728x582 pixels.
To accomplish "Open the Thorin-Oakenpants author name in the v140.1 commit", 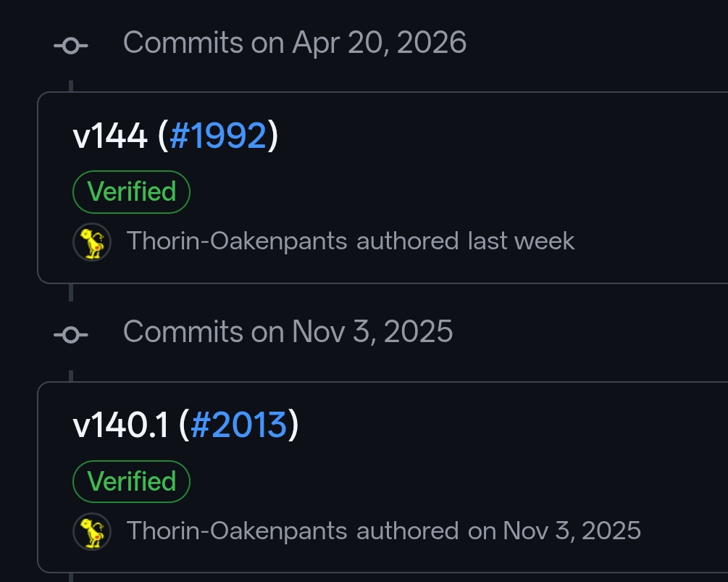I will 237,531.
